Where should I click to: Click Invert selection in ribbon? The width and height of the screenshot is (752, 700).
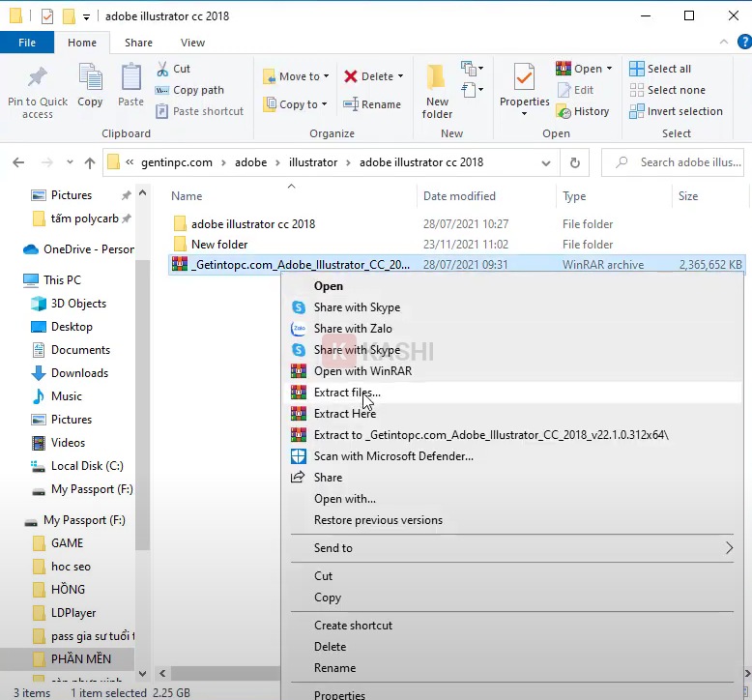point(677,111)
